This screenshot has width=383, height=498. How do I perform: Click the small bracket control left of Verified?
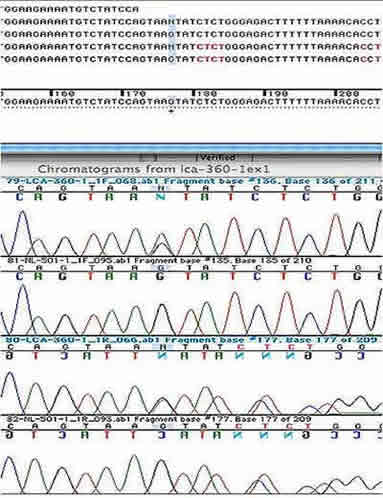coord(149,157)
